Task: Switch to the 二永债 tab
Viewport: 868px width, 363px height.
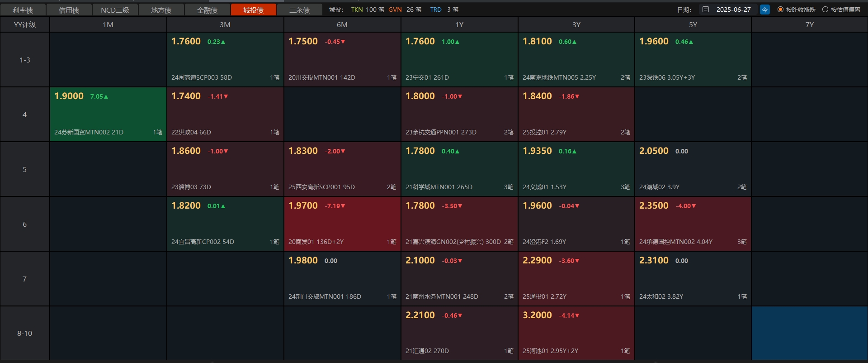Action: (x=300, y=10)
